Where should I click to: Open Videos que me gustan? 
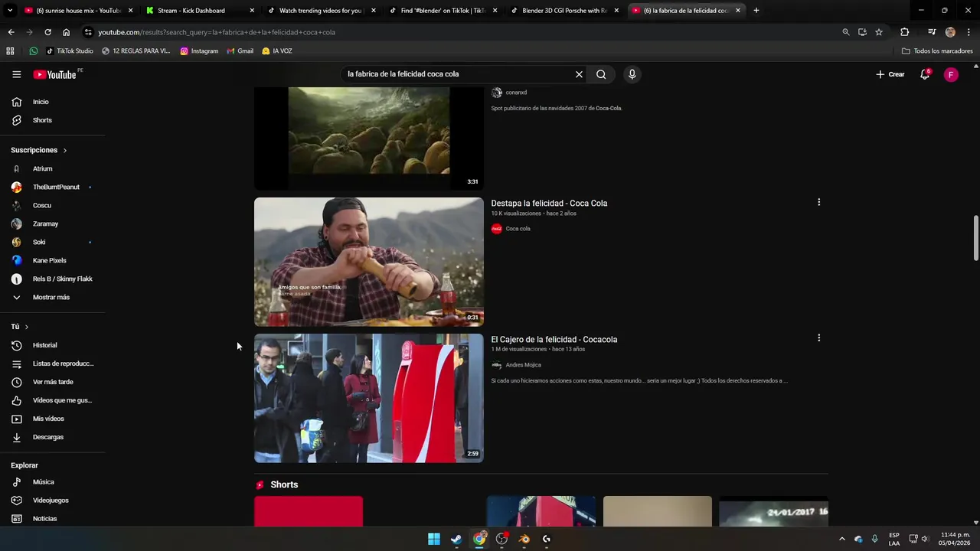coord(61,400)
